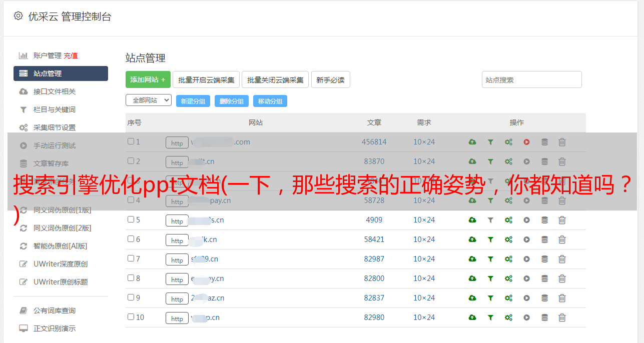
Task: Open database icon in row 10
Action: (544, 317)
